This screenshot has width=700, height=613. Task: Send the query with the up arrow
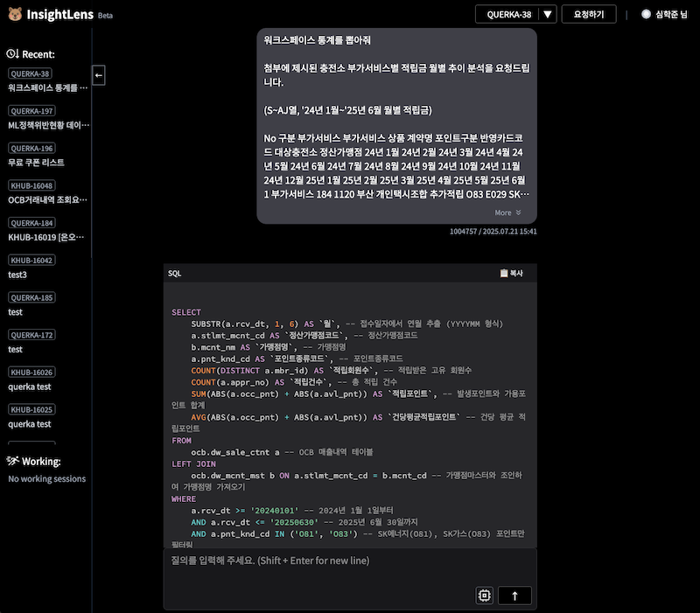coord(514,596)
